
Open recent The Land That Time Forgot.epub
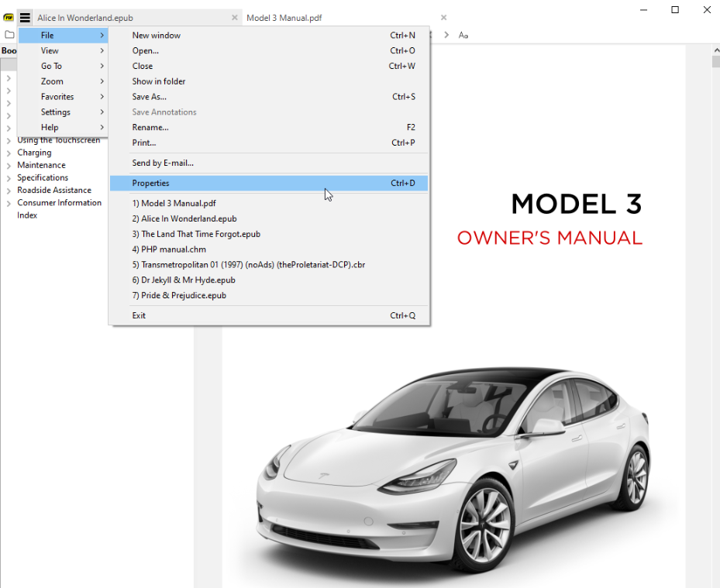(x=269, y=234)
